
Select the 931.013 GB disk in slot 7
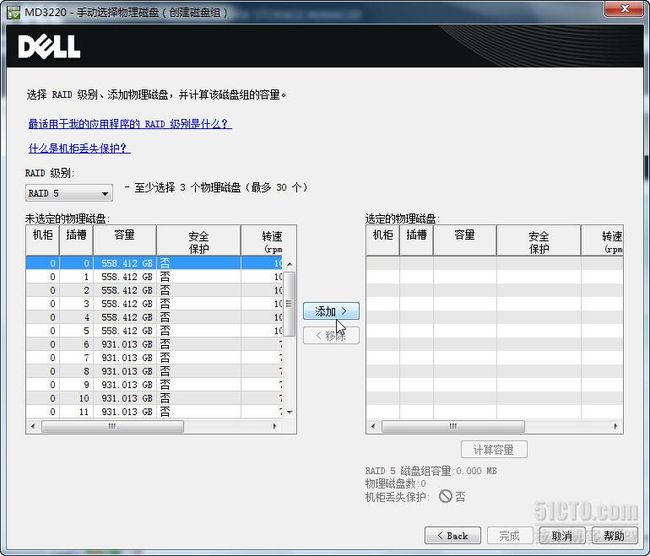coord(154,357)
